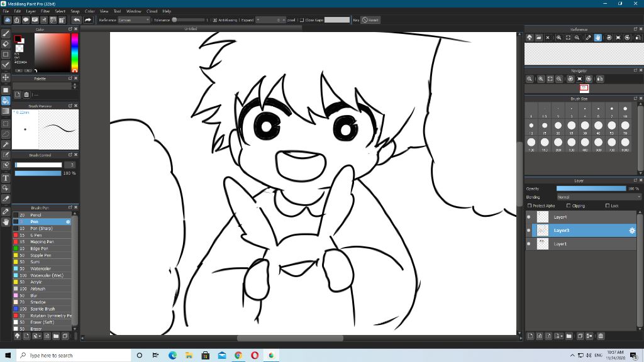Open Google Chrome from taskbar
This screenshot has height=362, width=644.
(x=238, y=355)
